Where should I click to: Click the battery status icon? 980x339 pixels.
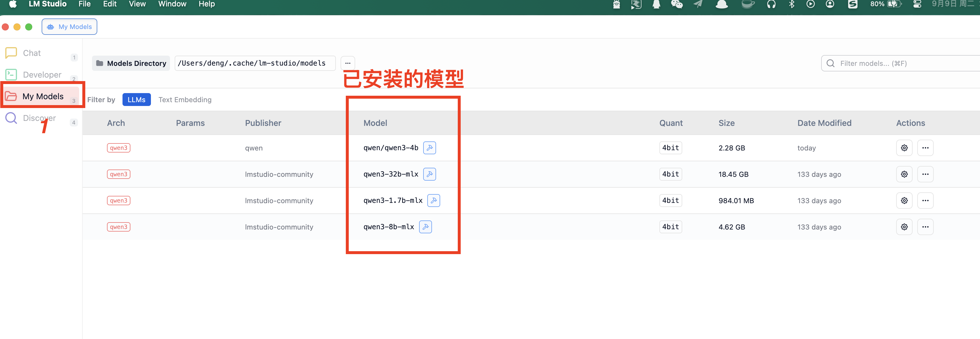[x=894, y=4]
